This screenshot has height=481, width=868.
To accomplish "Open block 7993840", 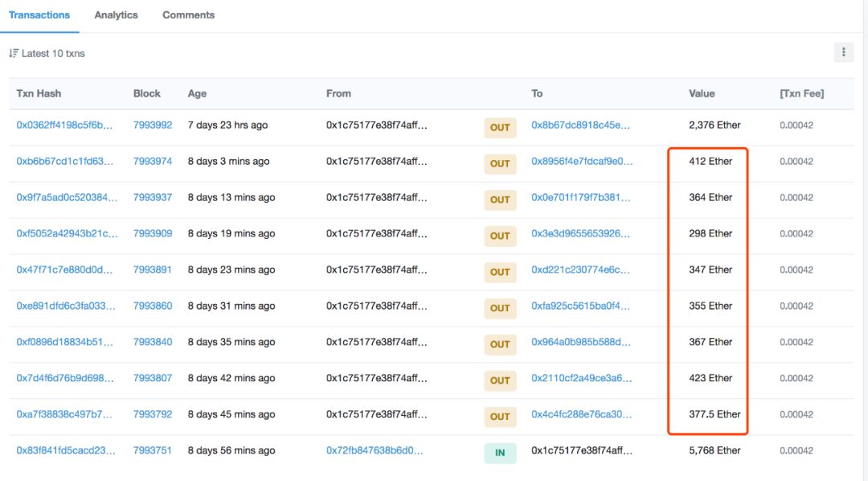I will tap(153, 342).
